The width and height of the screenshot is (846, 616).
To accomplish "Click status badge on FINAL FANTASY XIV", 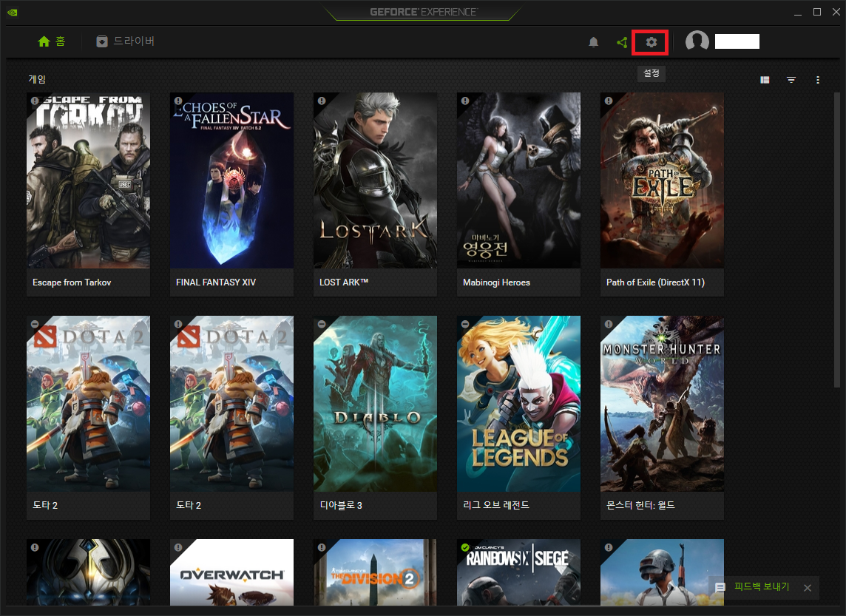I will (x=178, y=101).
